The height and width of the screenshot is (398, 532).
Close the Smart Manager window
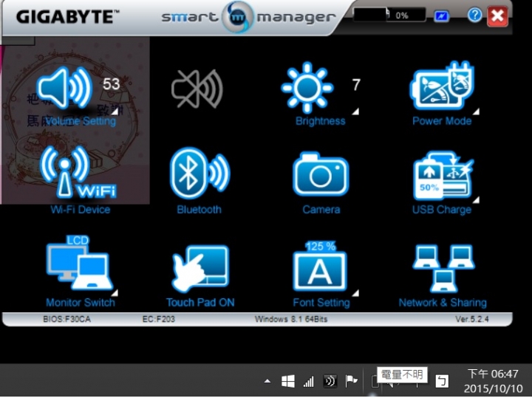[x=497, y=16]
